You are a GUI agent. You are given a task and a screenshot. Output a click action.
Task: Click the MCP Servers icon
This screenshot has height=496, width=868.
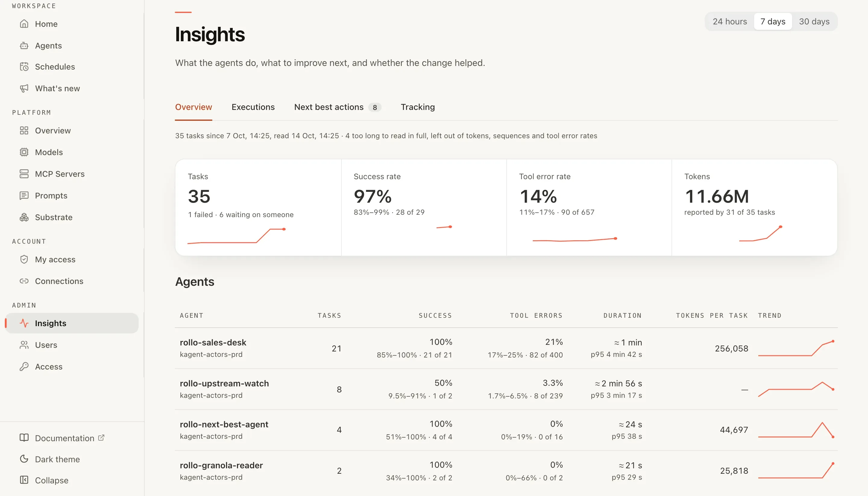tap(24, 174)
